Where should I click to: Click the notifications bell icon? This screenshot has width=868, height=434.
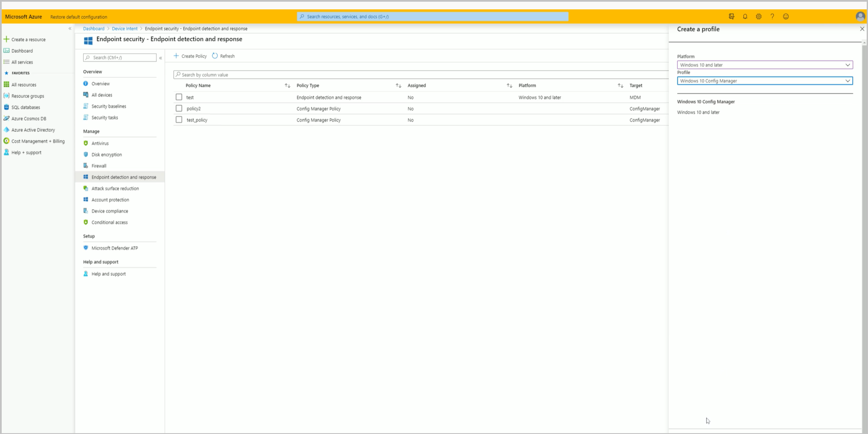(744, 16)
